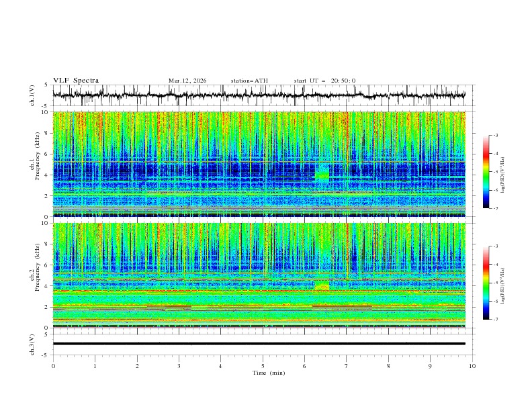Viewport: 532px width, 411px height.
Task: Click the '-7' label on ch.1 color bar
Action: coord(496,208)
